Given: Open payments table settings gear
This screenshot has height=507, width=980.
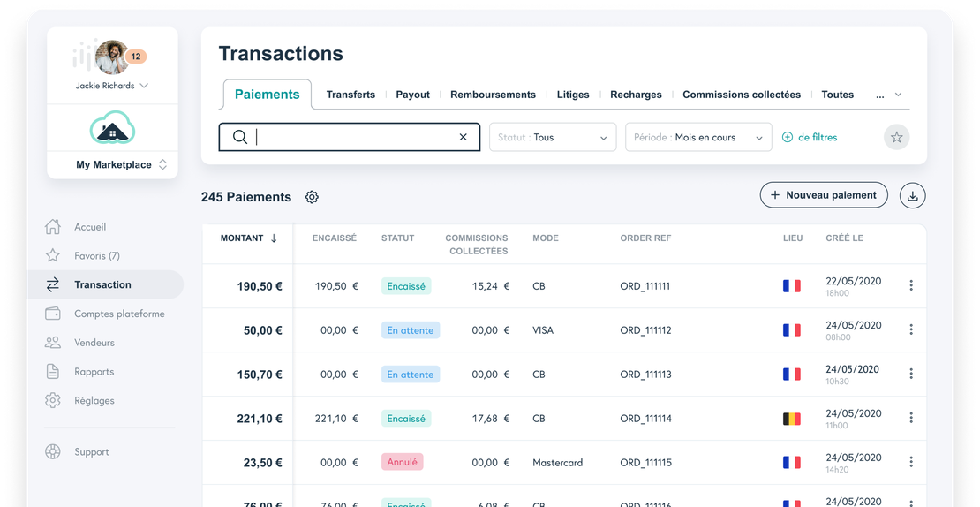Looking at the screenshot, I should [312, 197].
